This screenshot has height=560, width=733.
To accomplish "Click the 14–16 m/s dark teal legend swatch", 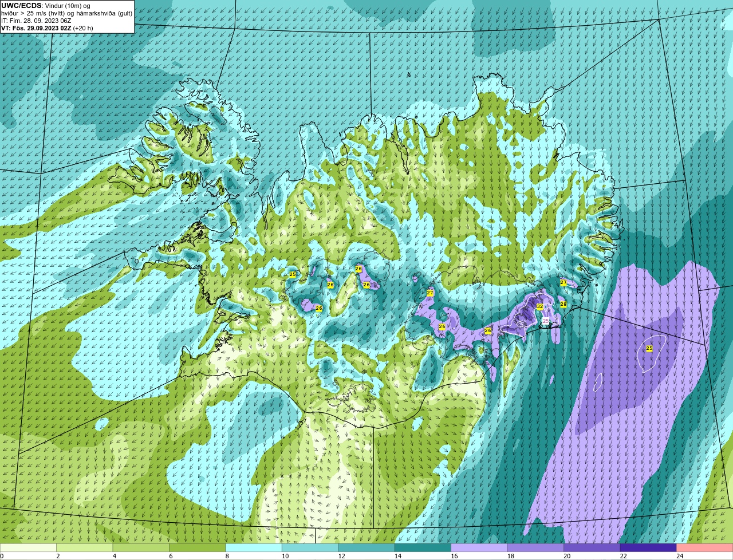I will point(423,547).
